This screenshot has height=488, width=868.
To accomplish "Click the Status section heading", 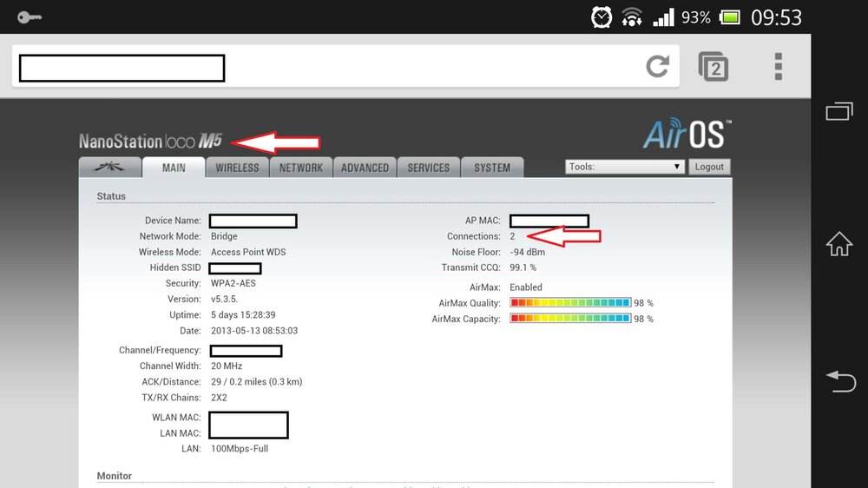I will pos(111,196).
